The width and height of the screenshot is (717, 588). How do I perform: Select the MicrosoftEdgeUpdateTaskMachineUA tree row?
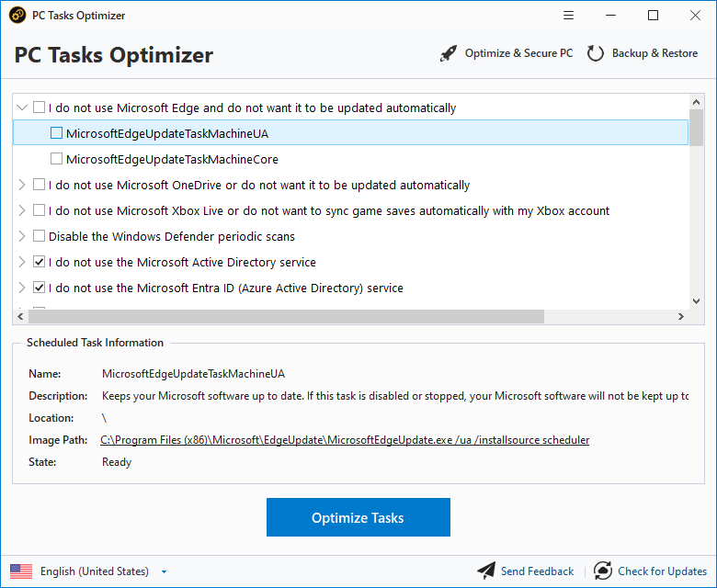coord(350,133)
